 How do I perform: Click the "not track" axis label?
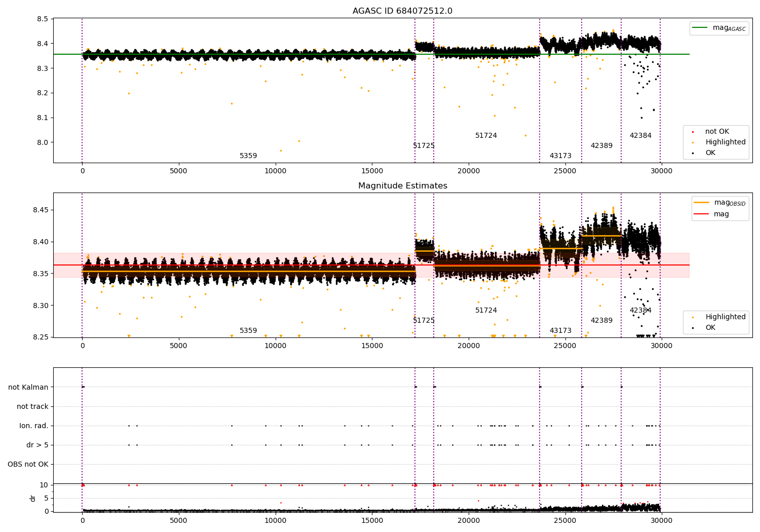pos(32,406)
